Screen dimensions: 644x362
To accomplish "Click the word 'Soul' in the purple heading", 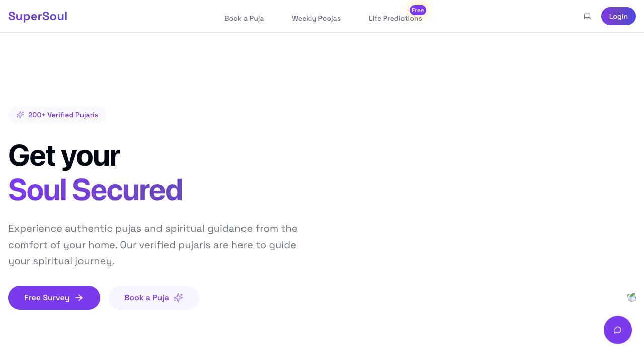I will click(37, 190).
